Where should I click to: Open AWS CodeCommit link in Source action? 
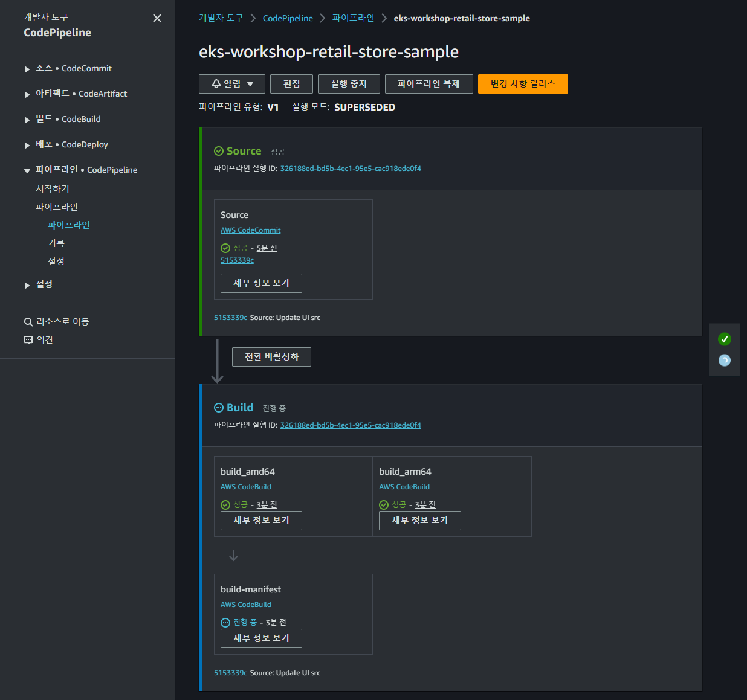(x=250, y=230)
